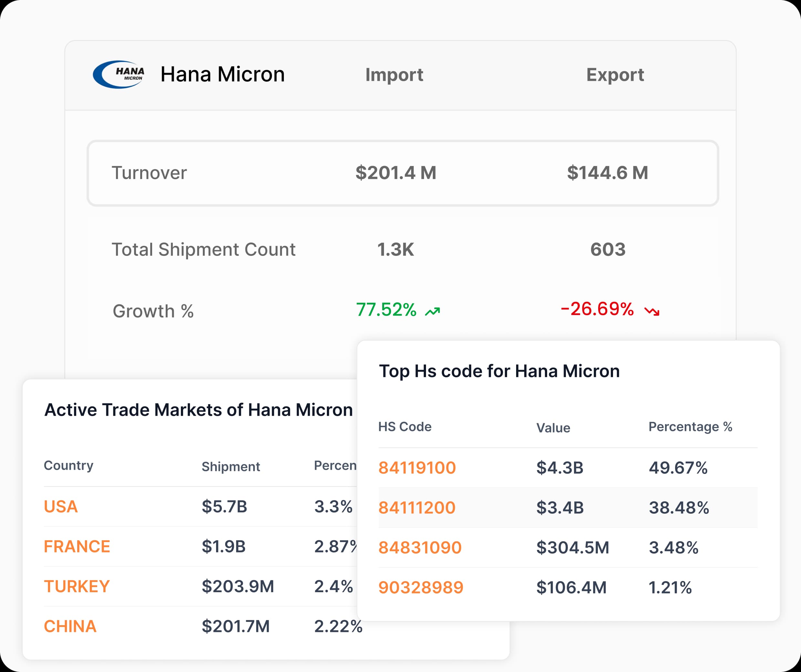
Task: Click the Percentage % column header in HS code table
Action: point(691,427)
